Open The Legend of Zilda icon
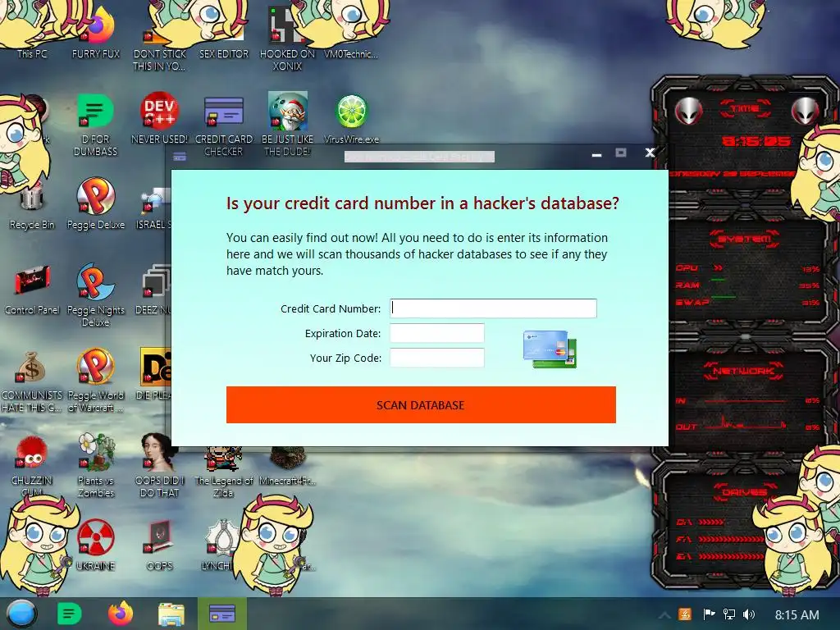 pyautogui.click(x=223, y=472)
